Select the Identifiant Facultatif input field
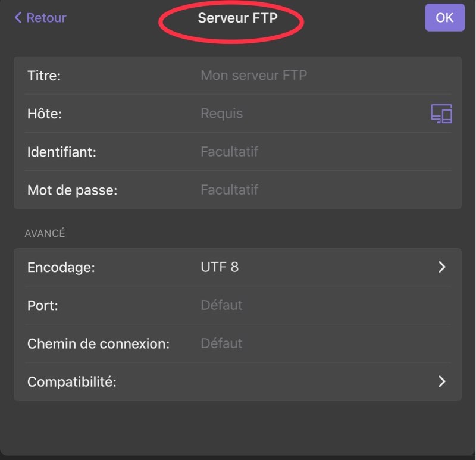 (x=230, y=152)
